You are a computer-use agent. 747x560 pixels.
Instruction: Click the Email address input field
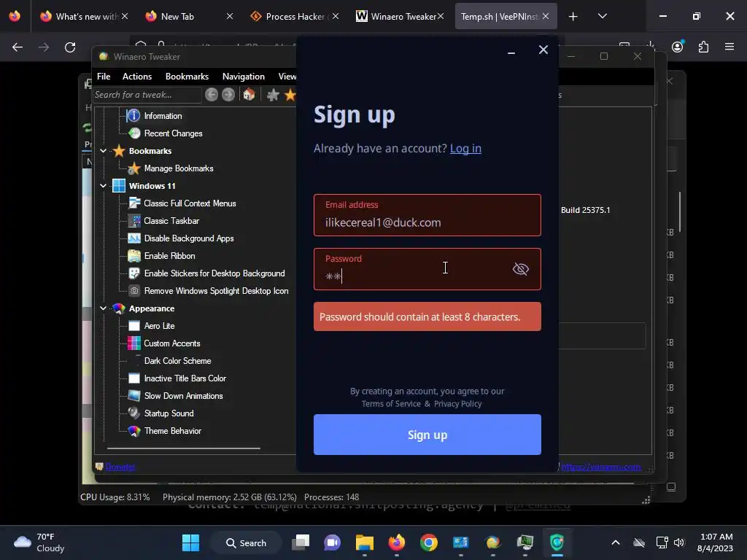[427, 215]
